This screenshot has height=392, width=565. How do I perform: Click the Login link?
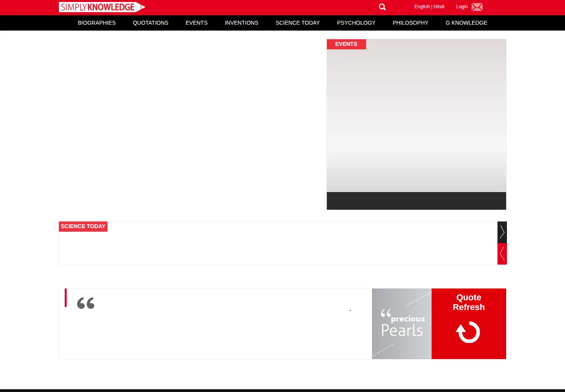[x=462, y=7]
